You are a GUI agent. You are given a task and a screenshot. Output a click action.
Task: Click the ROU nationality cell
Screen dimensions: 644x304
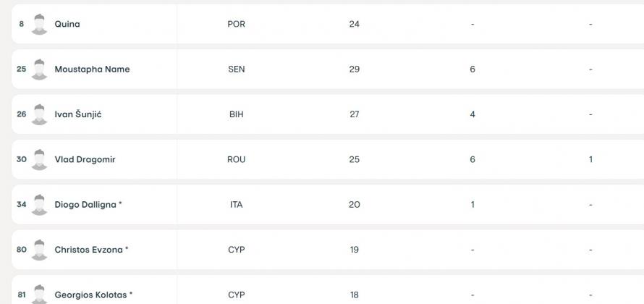pyautogui.click(x=236, y=159)
